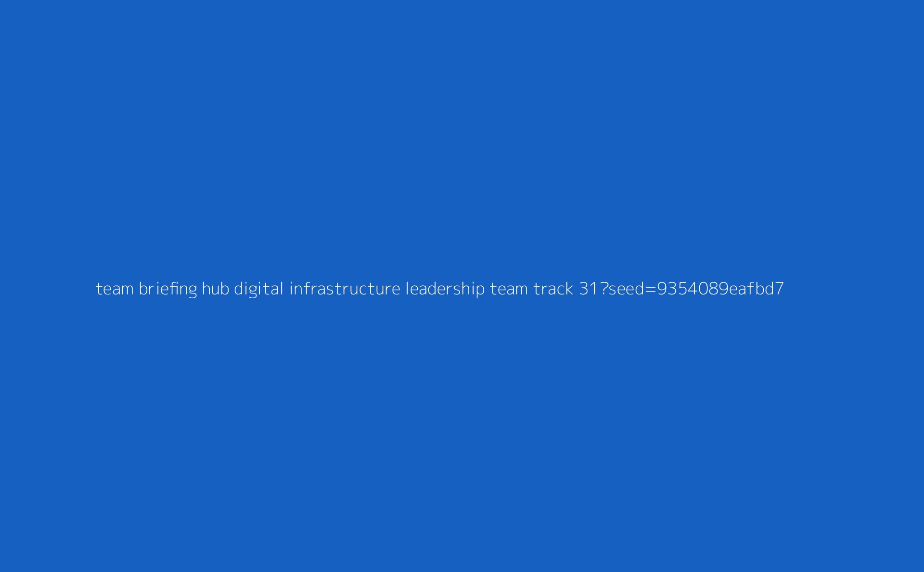Click the word 'track'
This screenshot has height=572, width=924.
553,288
